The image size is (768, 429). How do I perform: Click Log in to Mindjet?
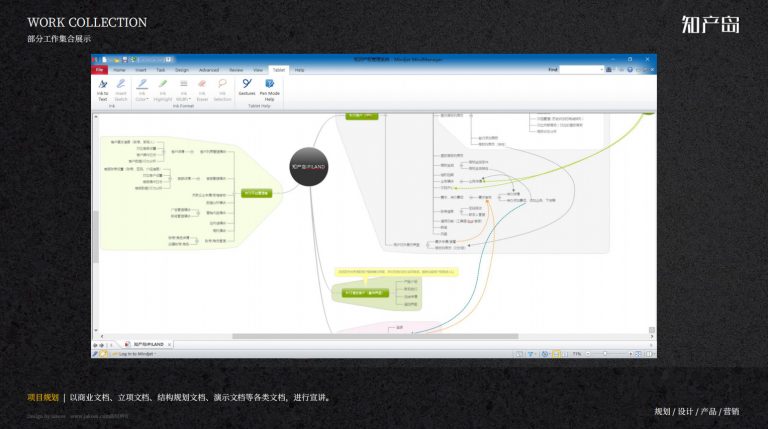136,354
